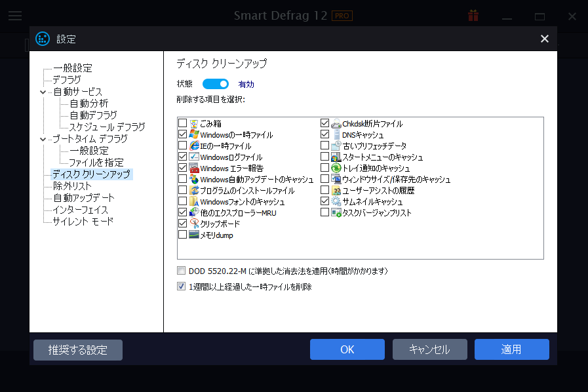This screenshot has width=588, height=392.
Task: Check the タスクバージャンプリスト checkbox
Action: pyautogui.click(x=324, y=212)
